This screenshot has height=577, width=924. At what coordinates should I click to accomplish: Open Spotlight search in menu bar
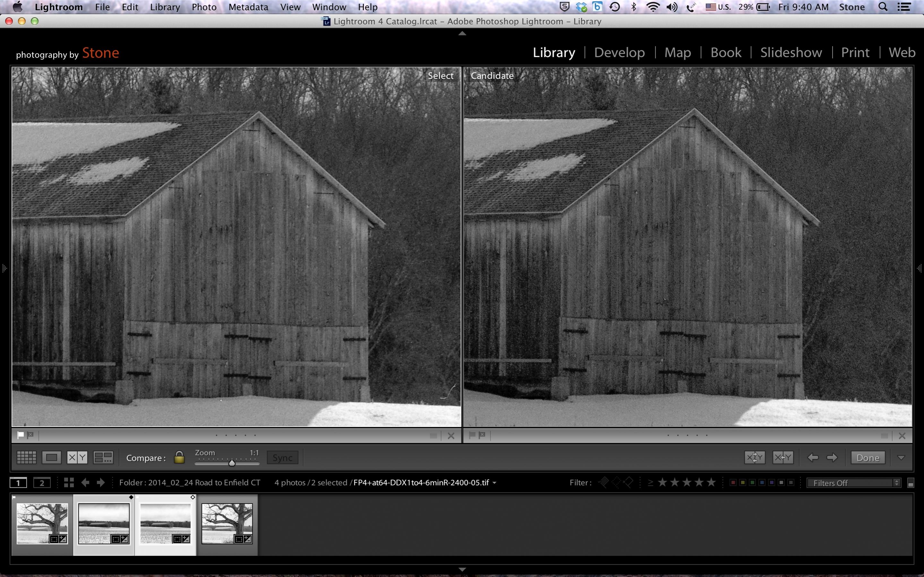pos(883,7)
